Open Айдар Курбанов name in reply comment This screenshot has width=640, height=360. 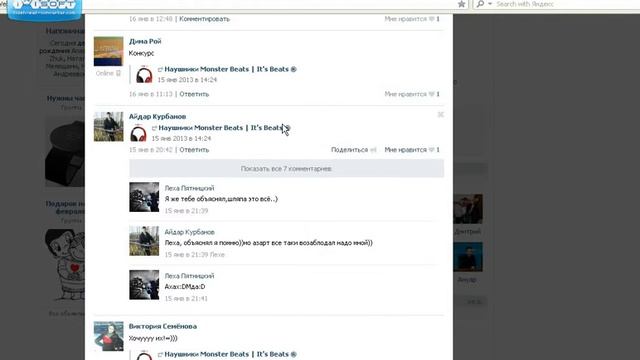tap(189, 232)
